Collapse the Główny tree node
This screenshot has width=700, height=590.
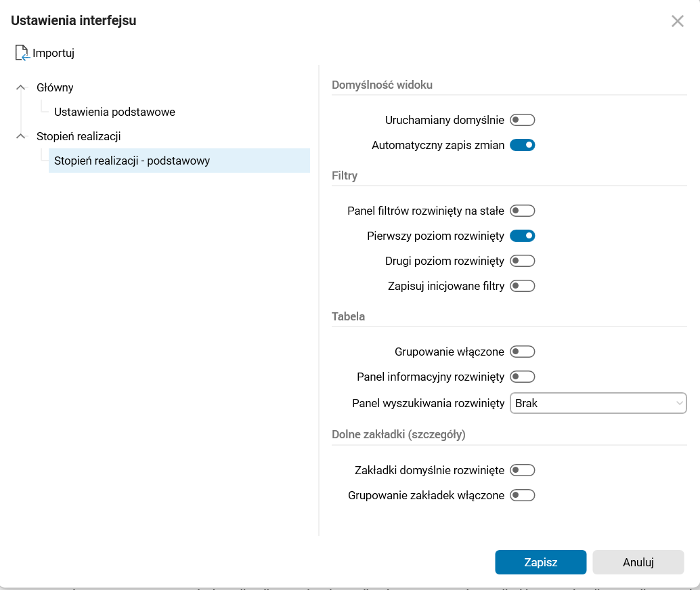click(x=21, y=87)
